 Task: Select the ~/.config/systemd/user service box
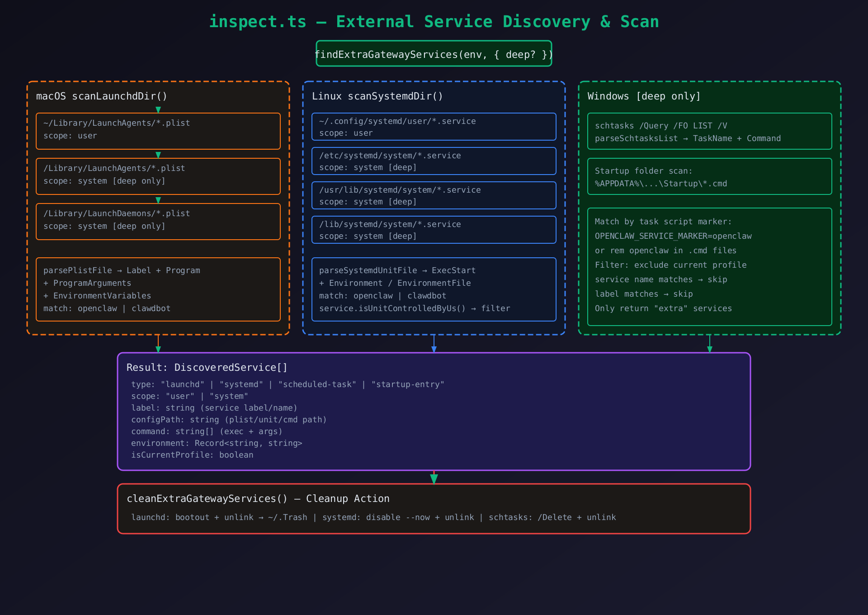tap(434, 127)
